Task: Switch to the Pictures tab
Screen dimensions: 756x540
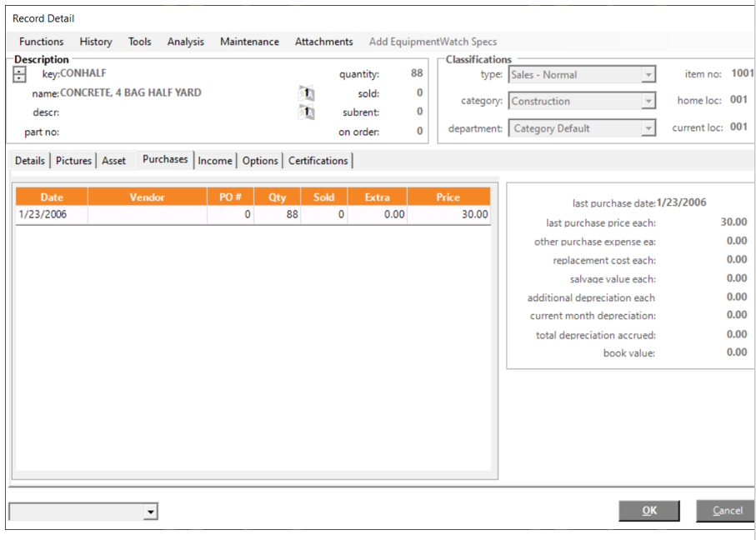Action: click(73, 161)
